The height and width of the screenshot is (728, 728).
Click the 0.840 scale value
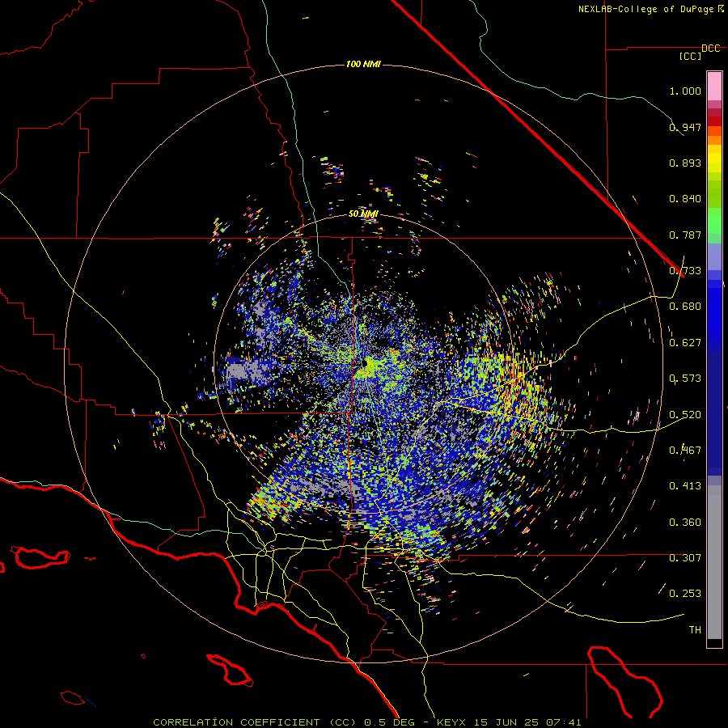(x=685, y=199)
